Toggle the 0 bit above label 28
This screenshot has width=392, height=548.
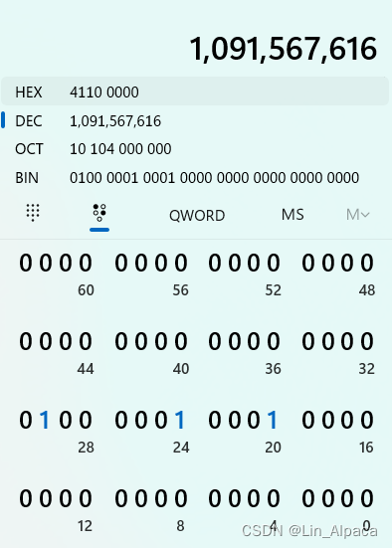click(x=86, y=420)
